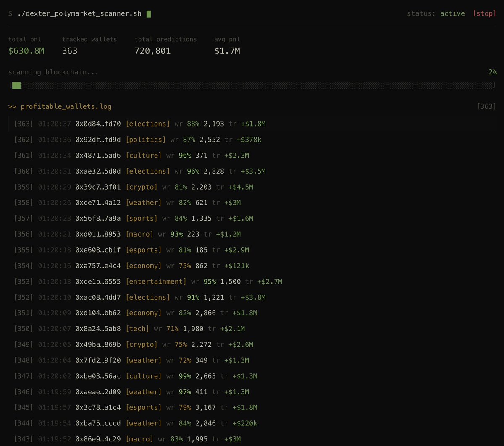Click the tracked_wallets value 363

70,51
